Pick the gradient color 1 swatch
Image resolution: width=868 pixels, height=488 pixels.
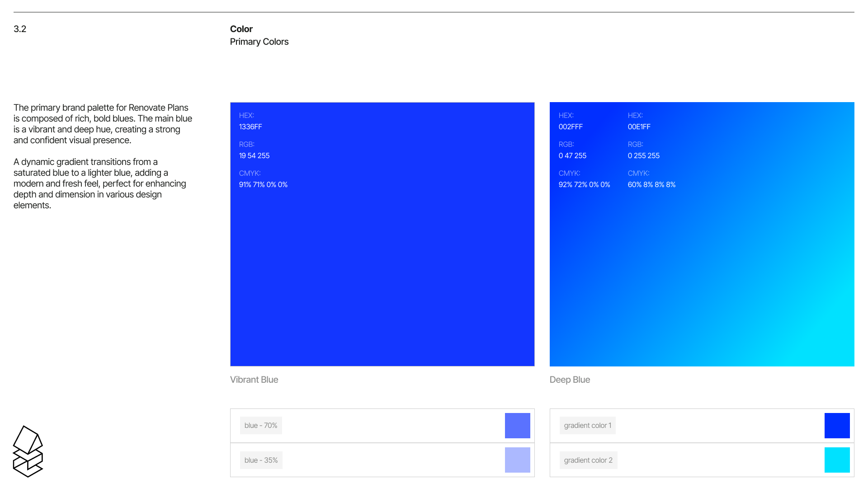click(837, 426)
